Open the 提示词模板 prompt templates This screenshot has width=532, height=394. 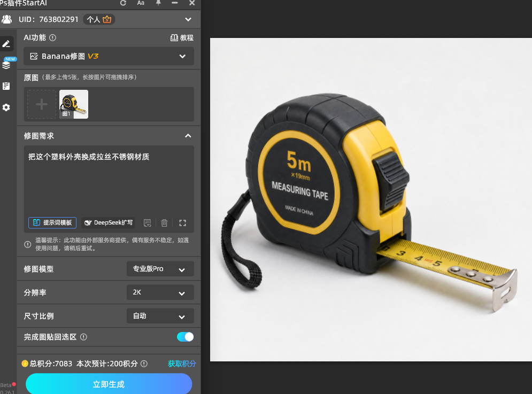tap(52, 222)
